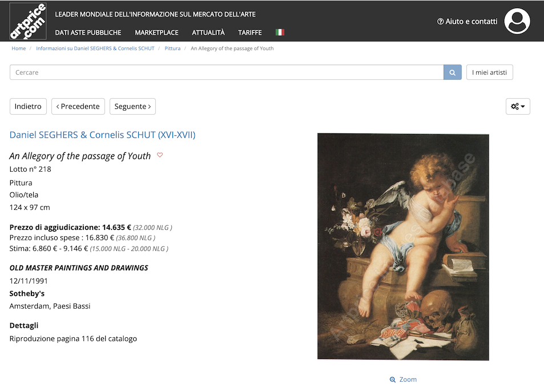Click the dimensions text 124 x 97 cm
544x392 pixels.
[30, 208]
